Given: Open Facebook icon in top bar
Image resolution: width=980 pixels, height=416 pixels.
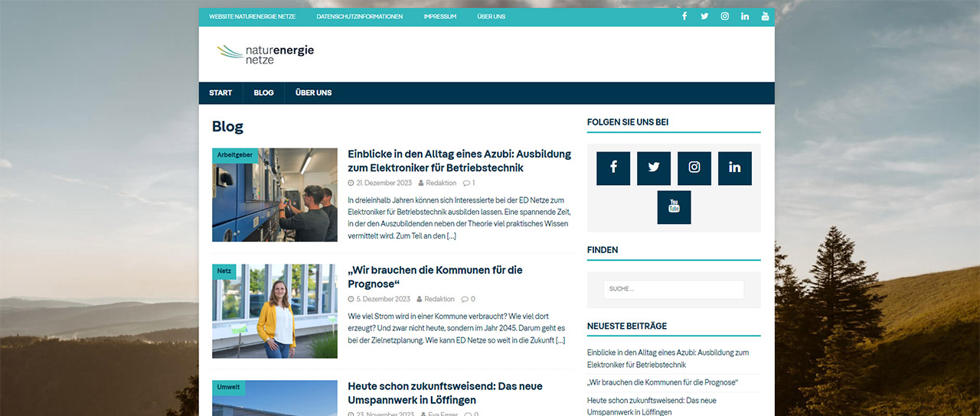Looking at the screenshot, I should click(684, 16).
